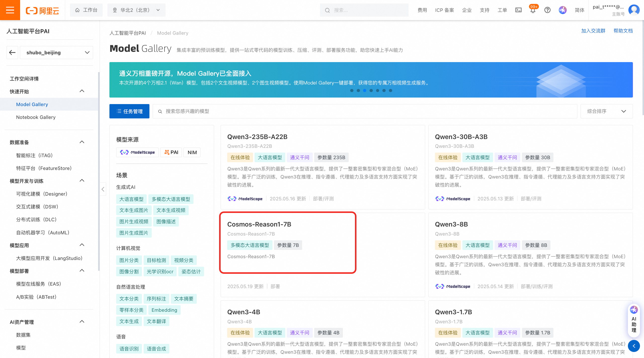Open Notebook Gallery from the sidebar
Image resolution: width=644 pixels, height=358 pixels.
pos(36,117)
